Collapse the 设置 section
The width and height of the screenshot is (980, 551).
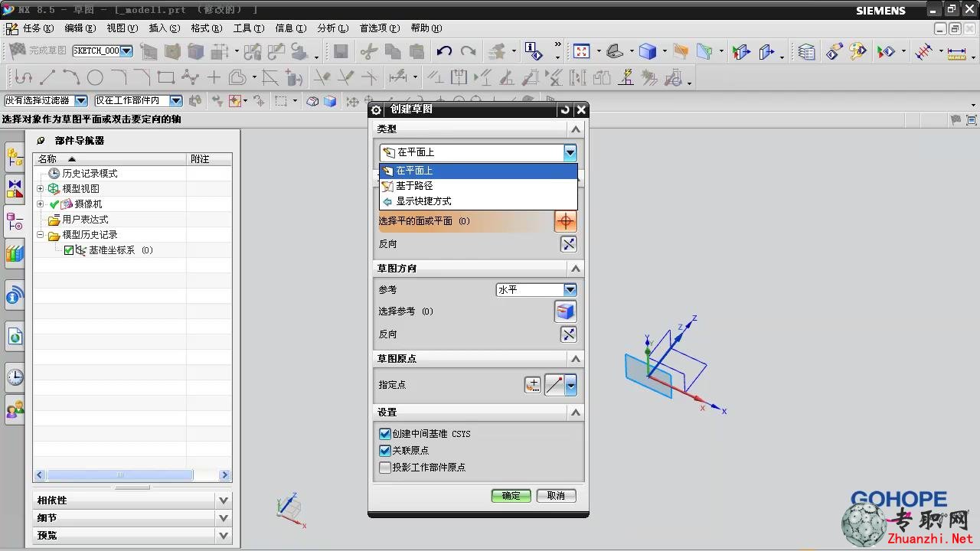coord(576,412)
